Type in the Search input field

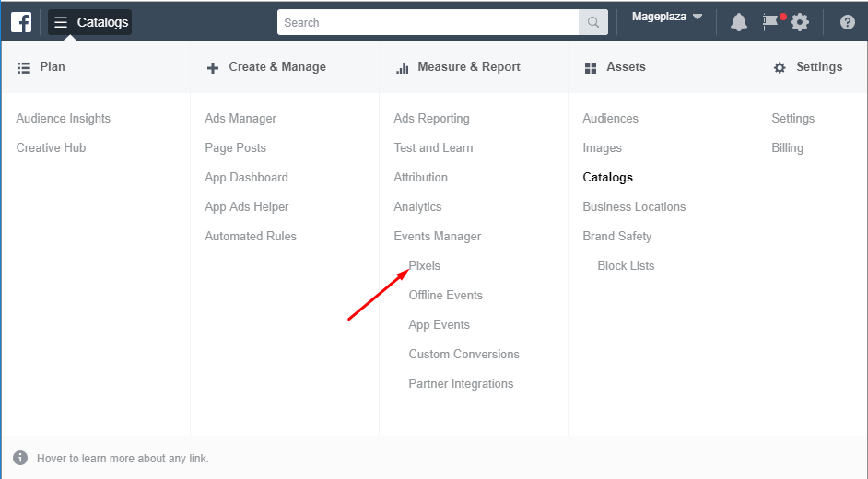pos(428,23)
